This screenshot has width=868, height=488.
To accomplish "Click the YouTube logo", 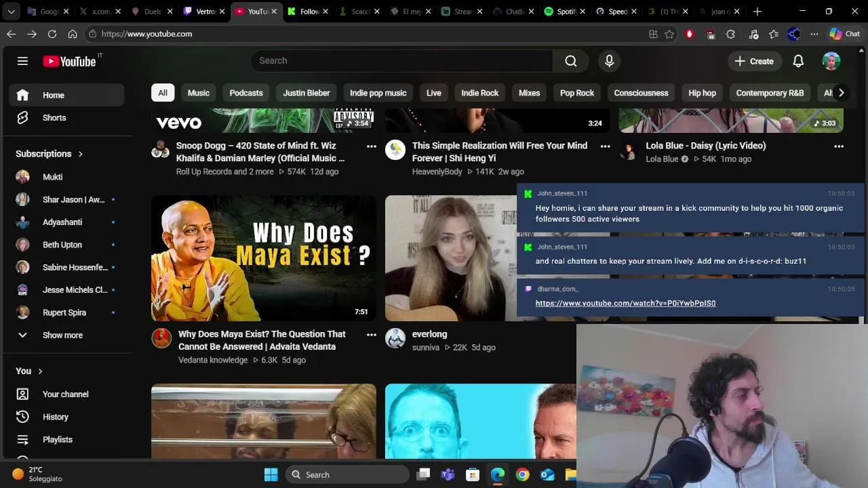I will [x=69, y=61].
